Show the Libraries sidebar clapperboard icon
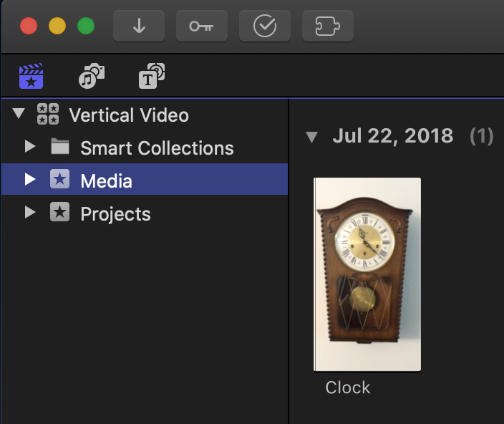 [31, 77]
